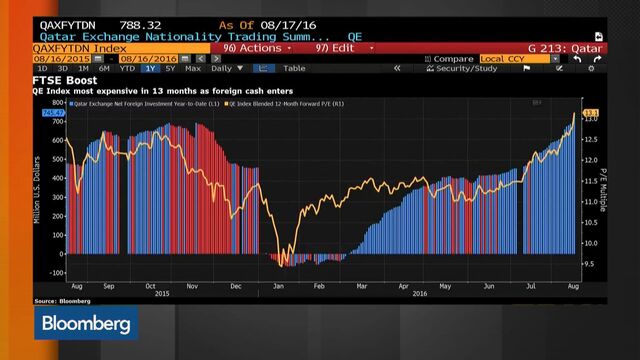Click the end date field 08/16/2016
Screen dimensions: 640x360
149,59
